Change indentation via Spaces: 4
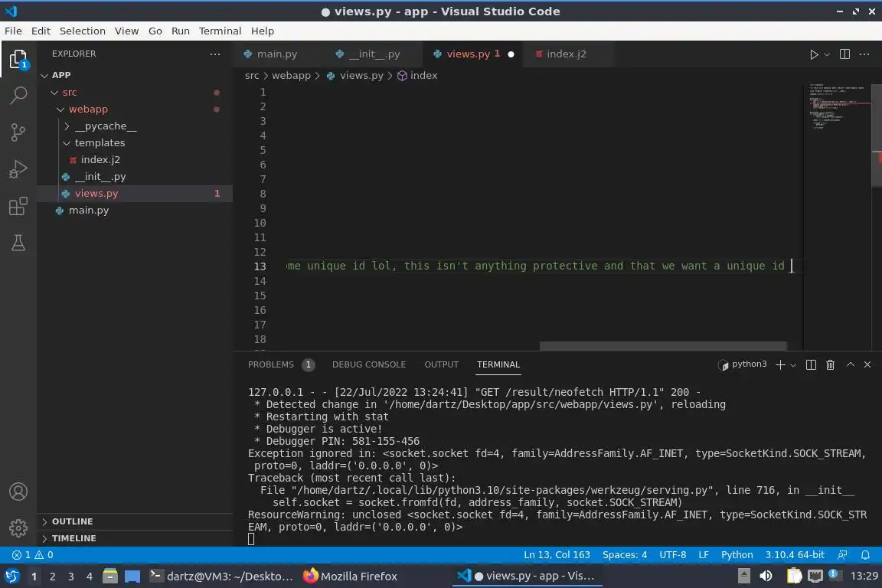 [x=625, y=555]
